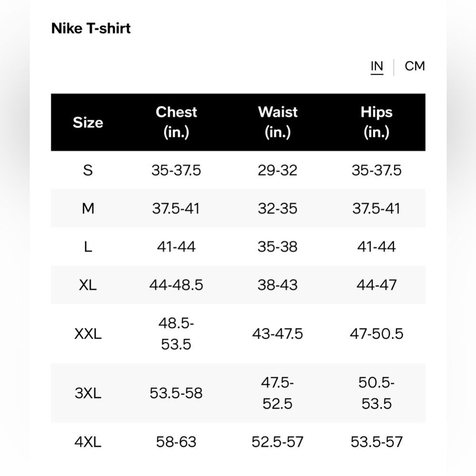Select the S size row label

click(x=88, y=170)
